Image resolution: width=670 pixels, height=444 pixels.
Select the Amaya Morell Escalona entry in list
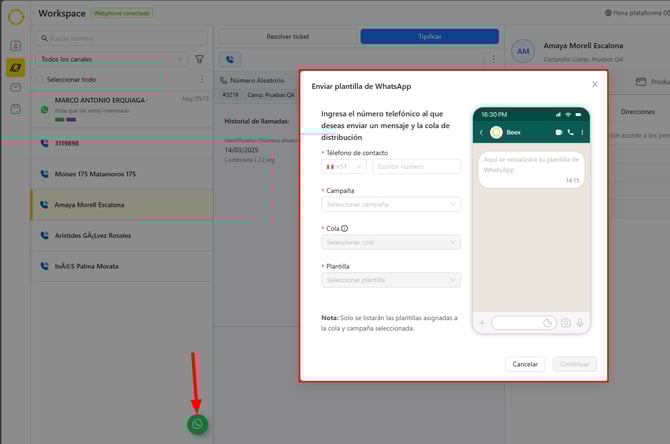[x=122, y=205]
